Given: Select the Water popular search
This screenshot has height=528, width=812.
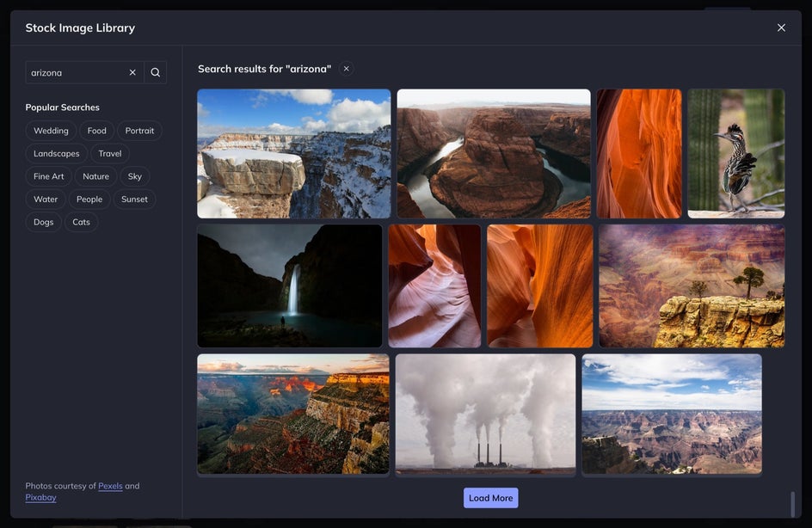Looking at the screenshot, I should (46, 199).
